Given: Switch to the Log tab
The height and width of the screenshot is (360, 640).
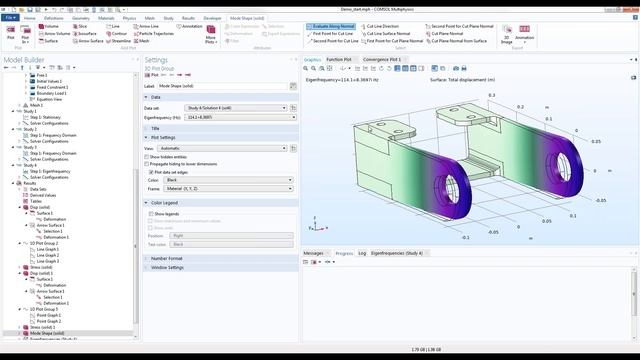Looking at the screenshot, I should [362, 253].
